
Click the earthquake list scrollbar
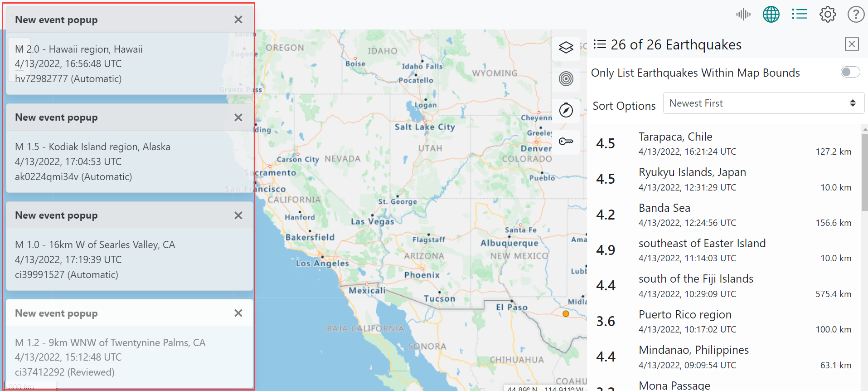[864, 172]
